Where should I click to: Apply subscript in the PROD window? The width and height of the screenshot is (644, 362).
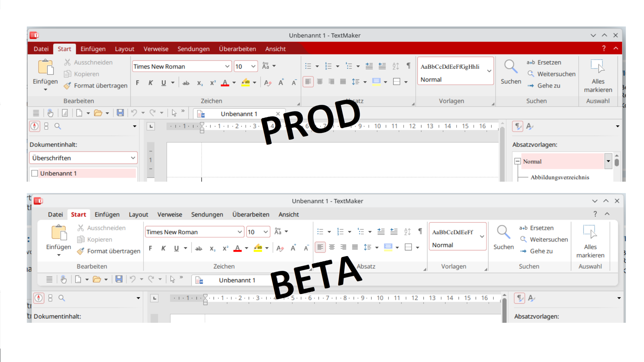(200, 83)
